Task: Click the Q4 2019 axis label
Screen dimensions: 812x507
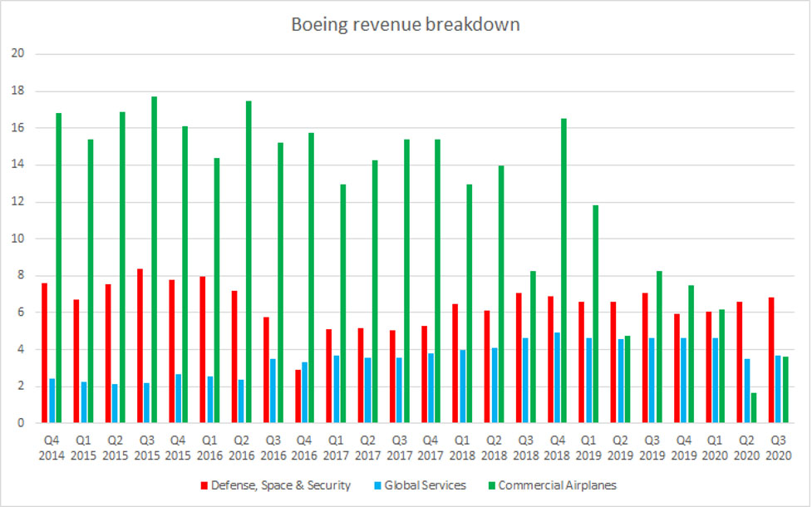Action: click(x=684, y=448)
